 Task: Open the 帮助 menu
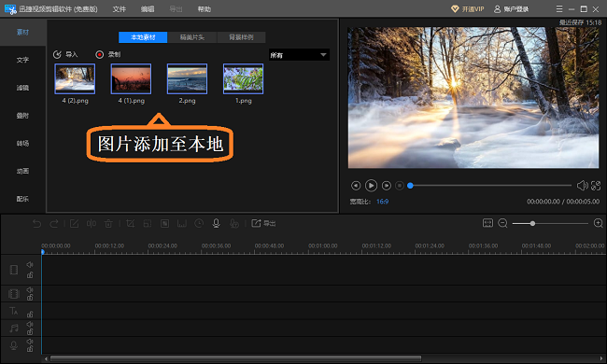pyautogui.click(x=204, y=9)
